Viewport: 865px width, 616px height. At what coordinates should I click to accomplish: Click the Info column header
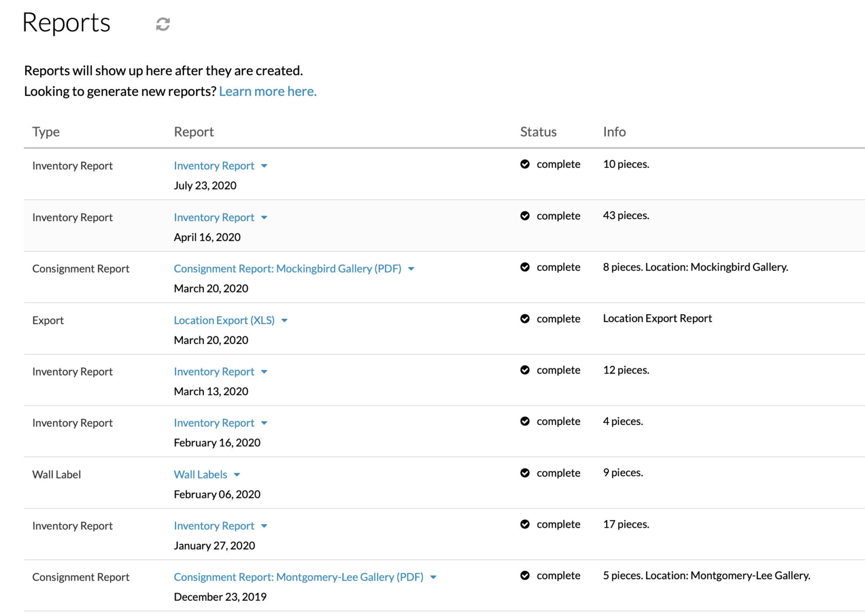[614, 132]
